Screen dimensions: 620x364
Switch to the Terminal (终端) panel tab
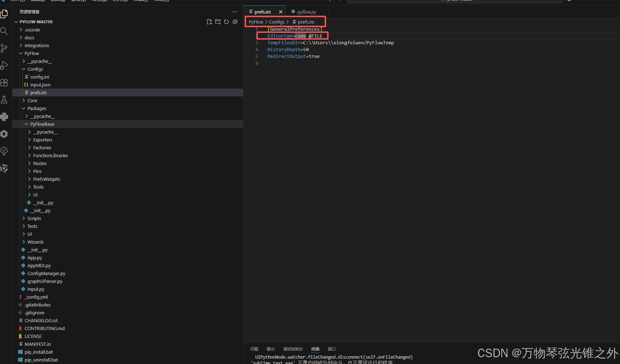pyautogui.click(x=315, y=349)
